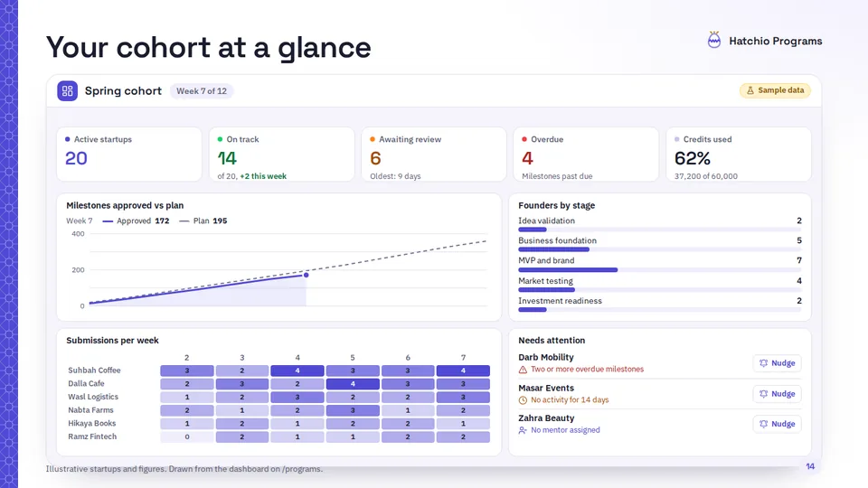Screen dimensions: 868x488
Task: Open the Overdue card
Action: [586, 155]
